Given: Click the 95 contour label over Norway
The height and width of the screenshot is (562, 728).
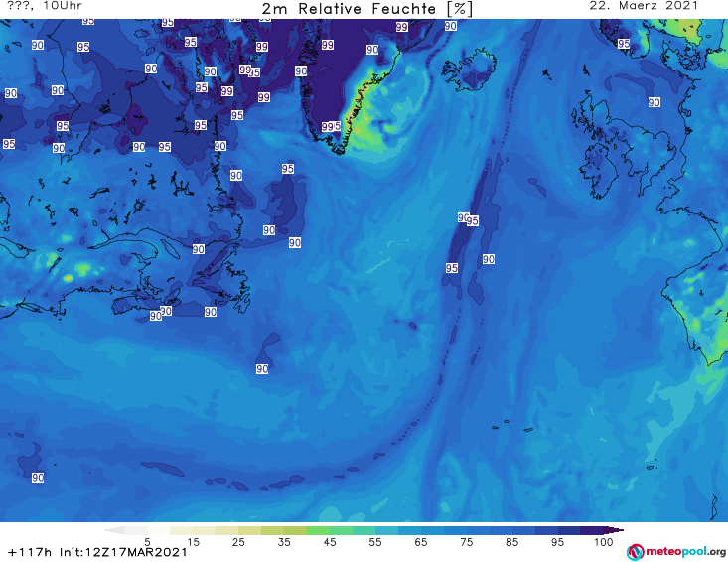Looking at the screenshot, I should click(624, 43).
